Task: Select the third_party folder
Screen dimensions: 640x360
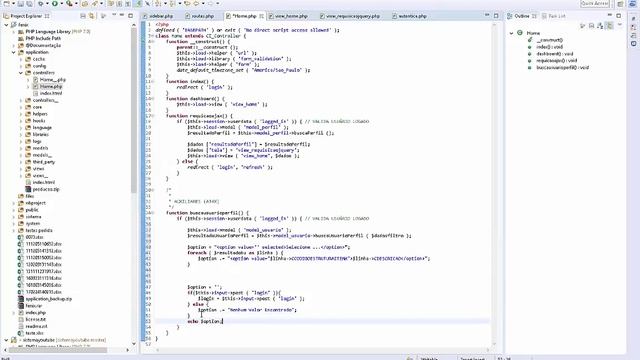Action: point(43,162)
